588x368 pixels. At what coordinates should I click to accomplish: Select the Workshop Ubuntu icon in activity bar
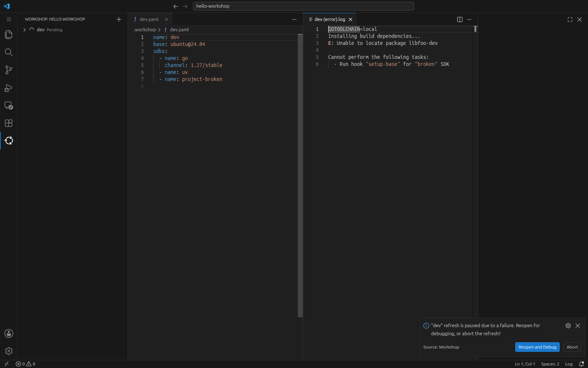9,141
